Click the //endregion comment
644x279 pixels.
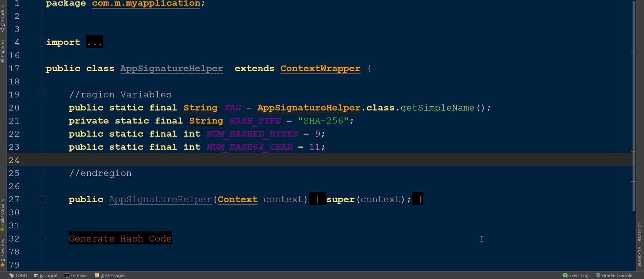point(100,173)
